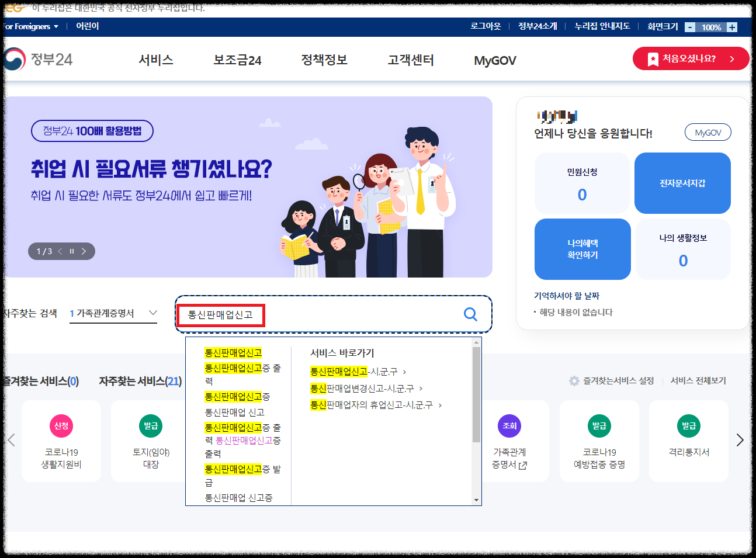
Task: Open 정부24소개 link
Action: [x=537, y=26]
